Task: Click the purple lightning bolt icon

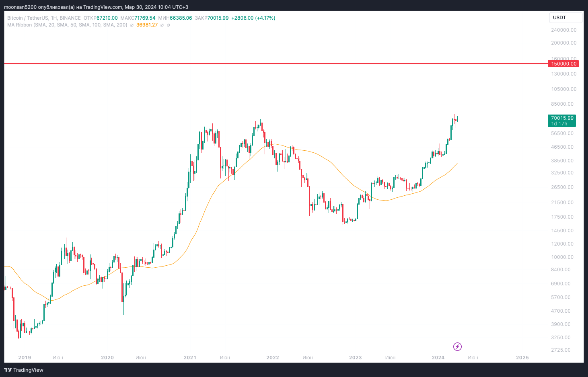Action: [457, 346]
